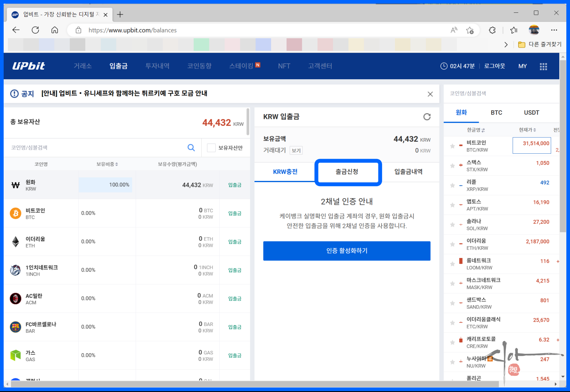Click the 코인명/심볼검색 field in right panel
Image resolution: width=570 pixels, height=392 pixels.
pos(495,93)
